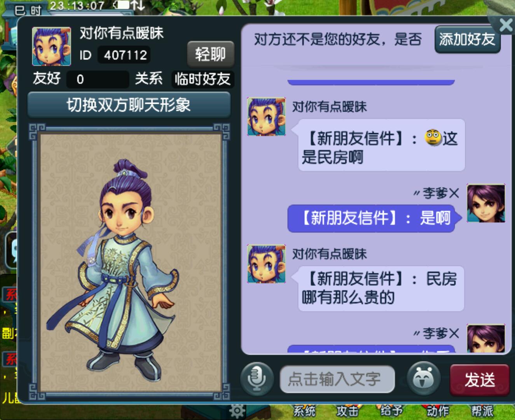The image size is (515, 420).
Task: Click the 轻聊 button
Action: tap(210, 54)
